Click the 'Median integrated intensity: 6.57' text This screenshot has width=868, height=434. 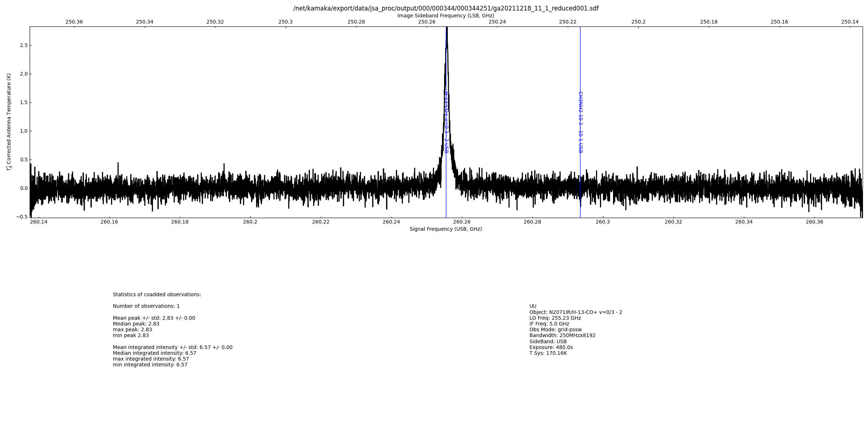tap(154, 353)
